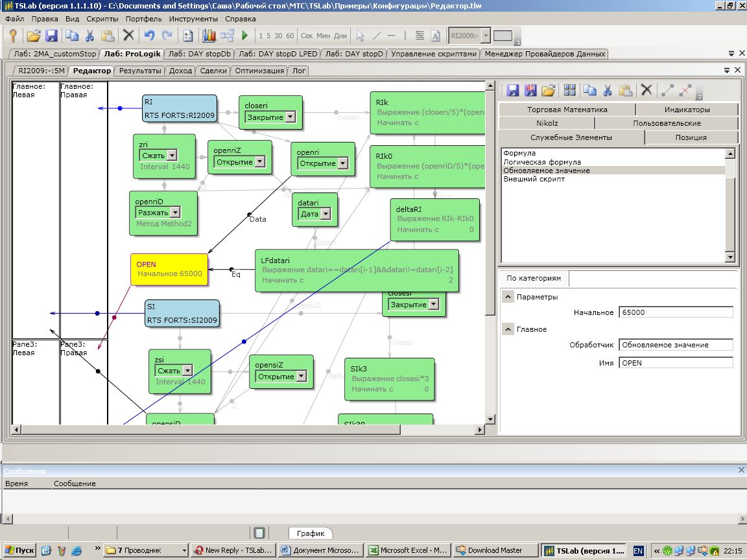Image resolution: width=747 pixels, height=560 pixels.
Task: Click the color swatch beside RI2009 combo
Action: pos(503,36)
